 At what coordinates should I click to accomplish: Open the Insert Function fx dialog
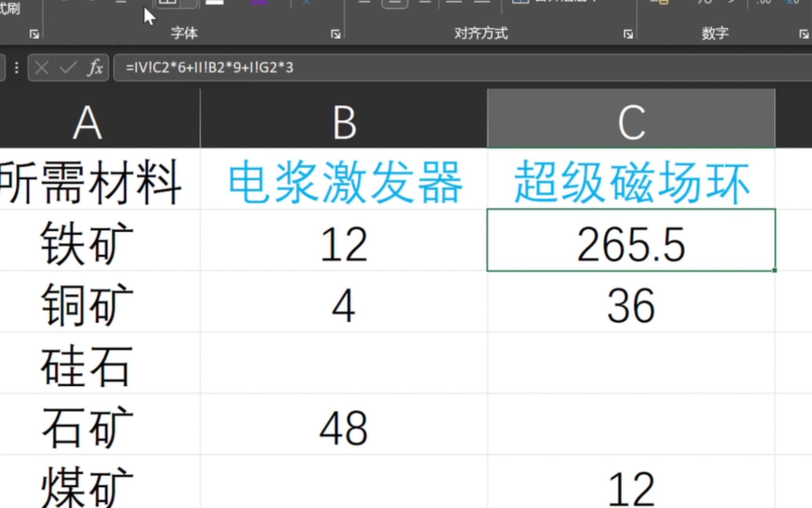coord(95,68)
